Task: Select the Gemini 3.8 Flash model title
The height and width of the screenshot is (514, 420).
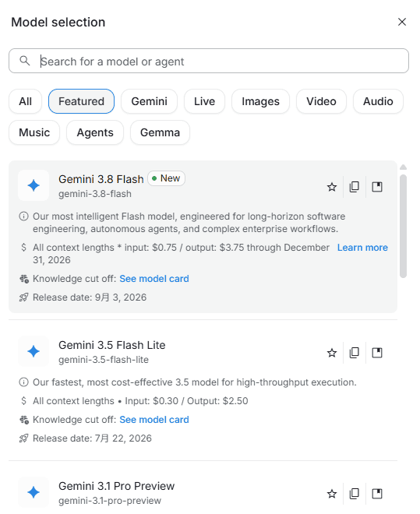Action: 101,179
